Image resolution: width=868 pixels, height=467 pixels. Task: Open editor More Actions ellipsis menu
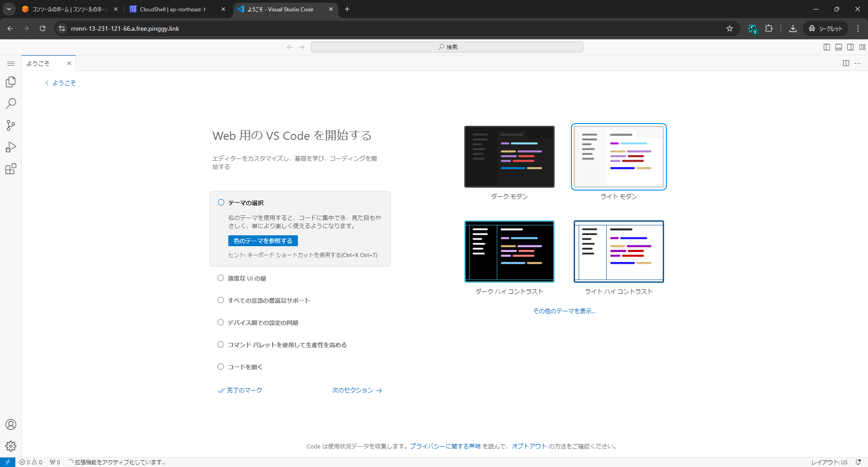[858, 63]
